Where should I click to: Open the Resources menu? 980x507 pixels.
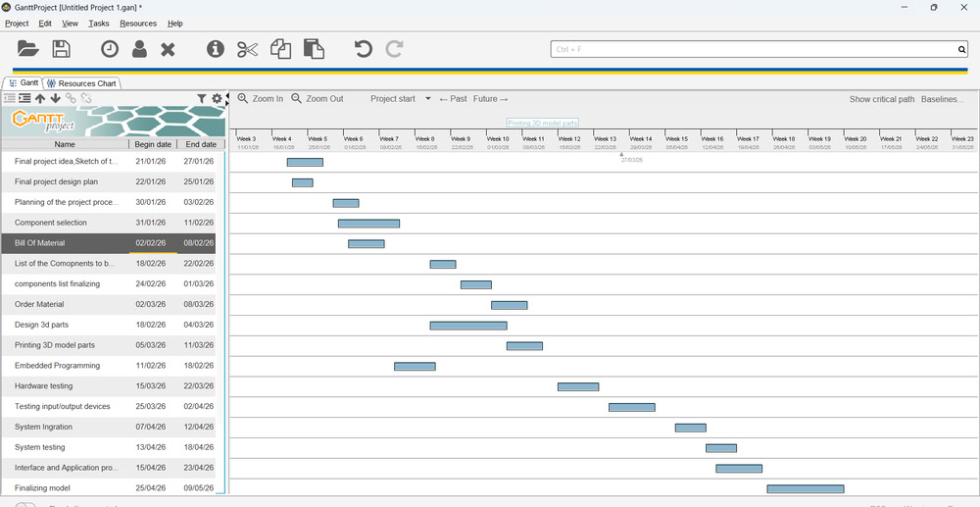click(138, 24)
